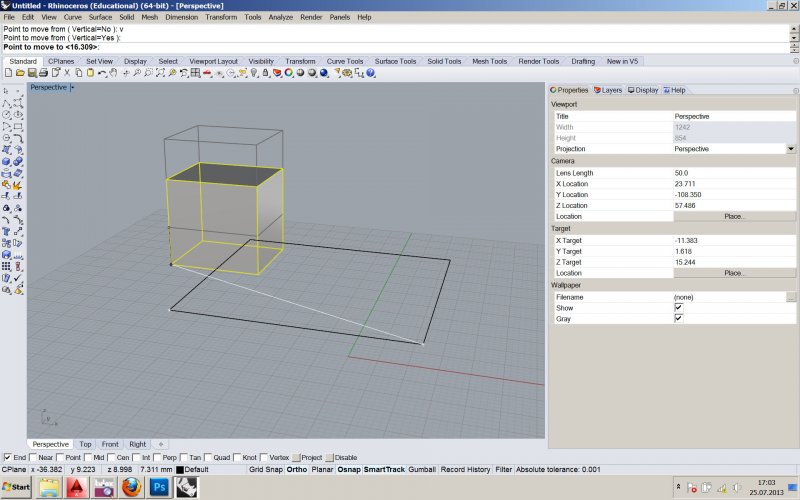This screenshot has height=500, width=800.
Task: Open the Surface menu
Action: (100, 17)
